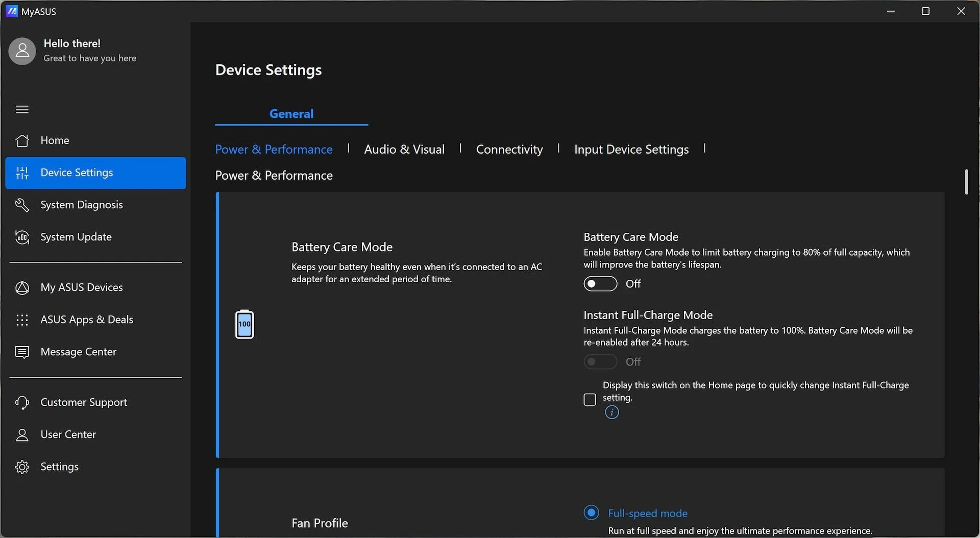
Task: Open the info icon below Instant Full-Charge checkbox
Action: tap(611, 412)
